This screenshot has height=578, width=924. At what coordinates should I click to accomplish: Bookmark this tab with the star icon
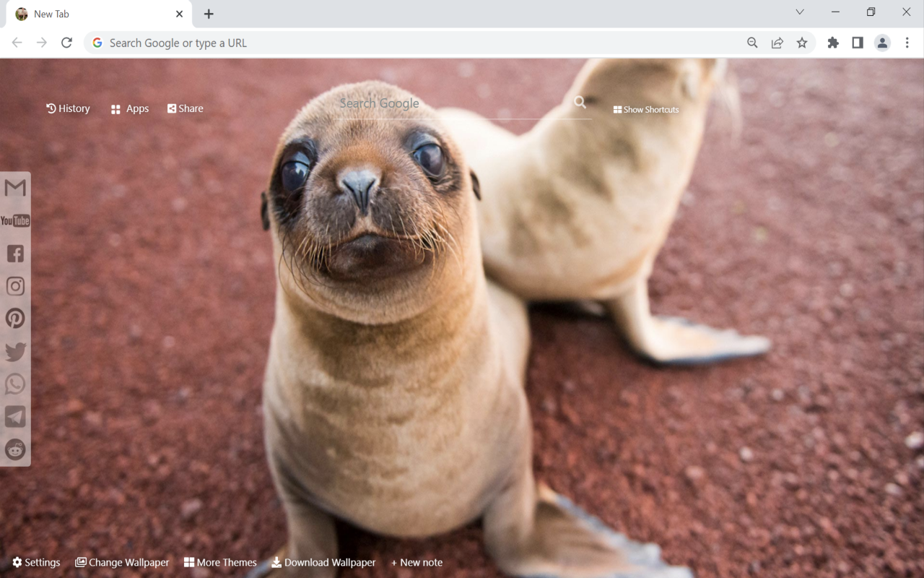point(802,43)
